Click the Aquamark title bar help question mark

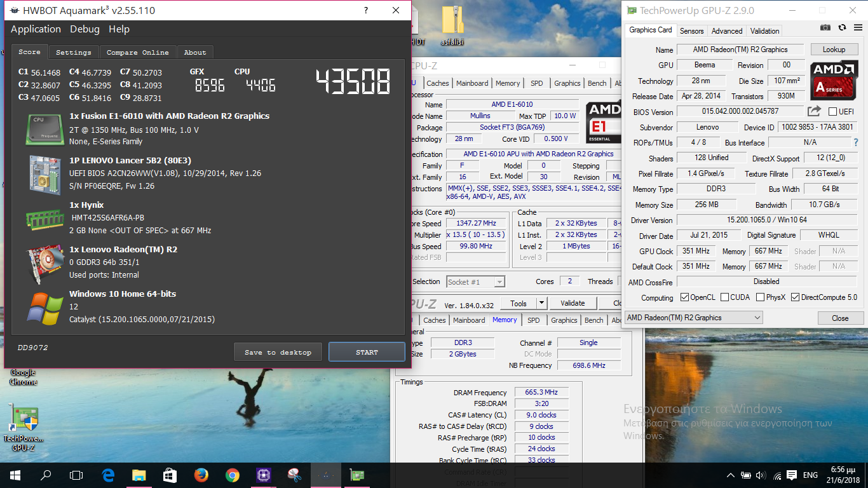pos(366,10)
